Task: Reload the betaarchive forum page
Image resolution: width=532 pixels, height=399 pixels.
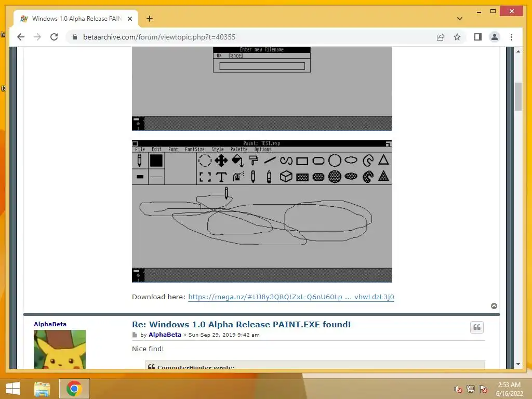Action: click(54, 37)
